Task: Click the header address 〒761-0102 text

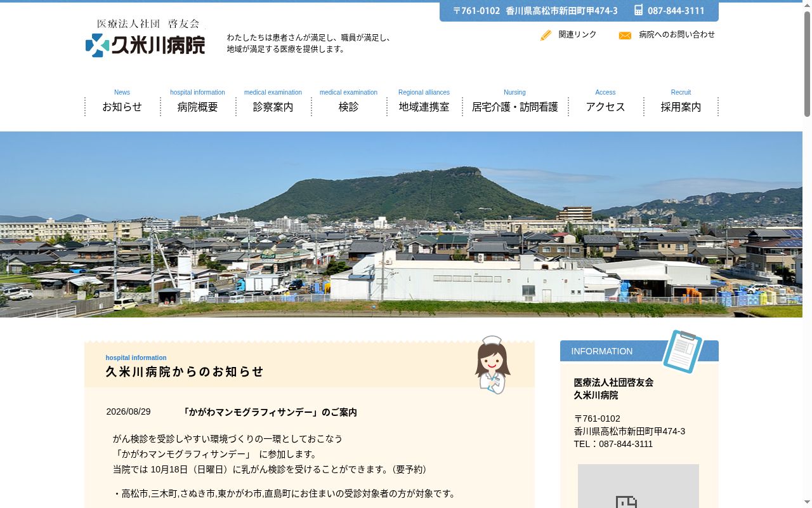Action: (x=535, y=11)
